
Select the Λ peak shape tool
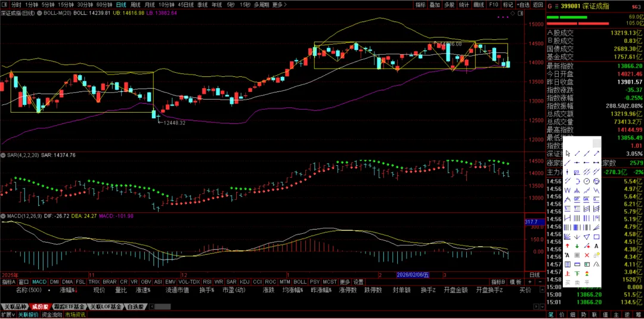pos(596,264)
